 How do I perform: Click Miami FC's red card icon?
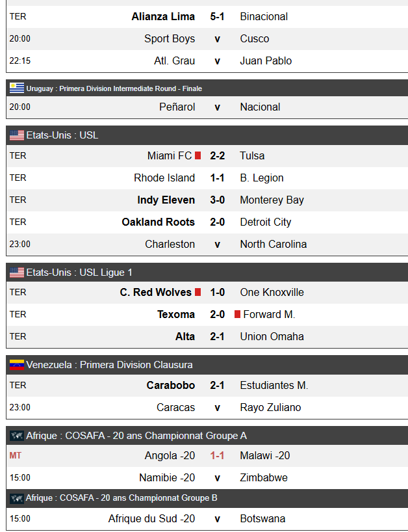click(x=198, y=155)
